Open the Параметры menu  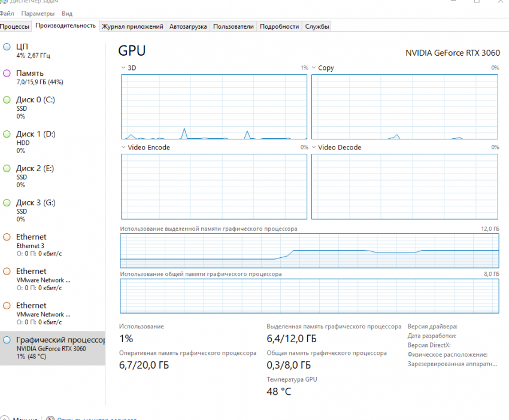[x=38, y=14]
